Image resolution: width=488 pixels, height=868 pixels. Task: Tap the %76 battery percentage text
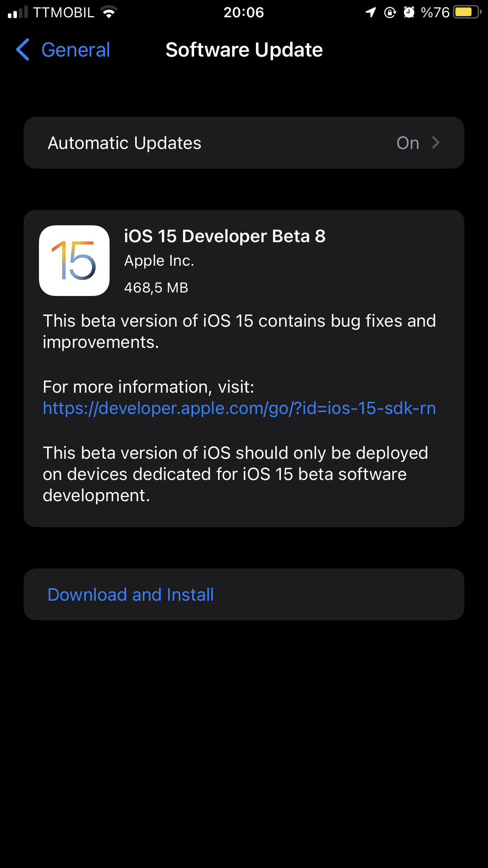(435, 13)
